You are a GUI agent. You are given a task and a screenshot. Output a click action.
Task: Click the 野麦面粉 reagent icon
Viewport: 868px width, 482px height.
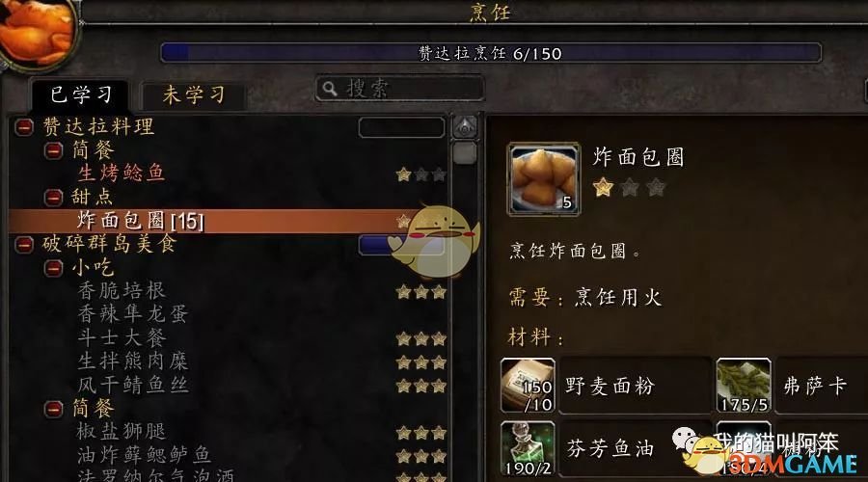pyautogui.click(x=528, y=386)
